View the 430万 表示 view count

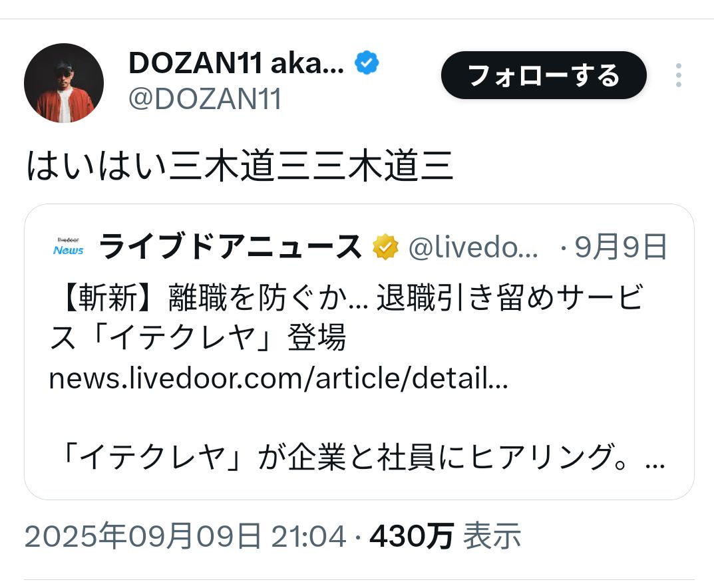pos(445,536)
